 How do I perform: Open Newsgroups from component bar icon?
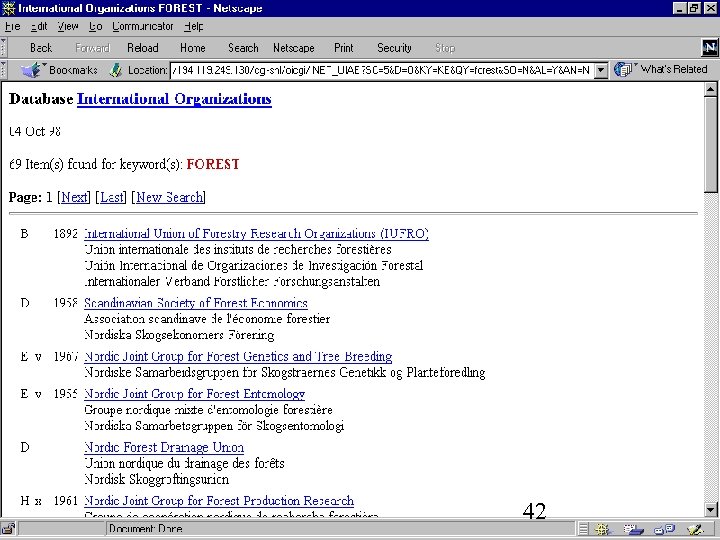664,529
